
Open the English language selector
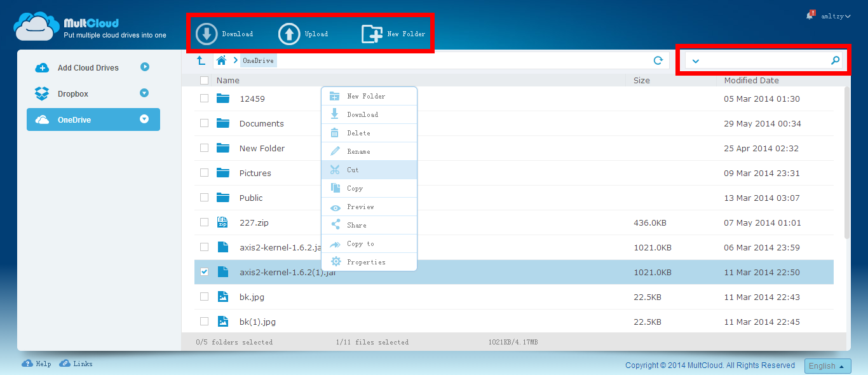(x=828, y=366)
